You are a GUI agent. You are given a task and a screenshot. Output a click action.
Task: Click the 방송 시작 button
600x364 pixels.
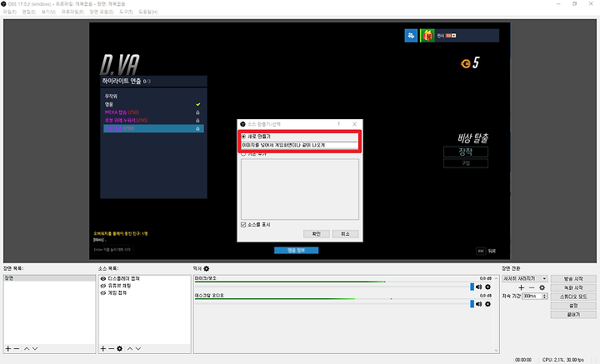pyautogui.click(x=573, y=279)
